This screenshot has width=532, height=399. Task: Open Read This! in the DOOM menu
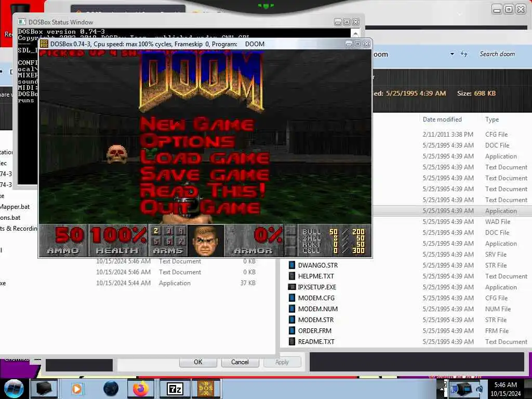202,191
